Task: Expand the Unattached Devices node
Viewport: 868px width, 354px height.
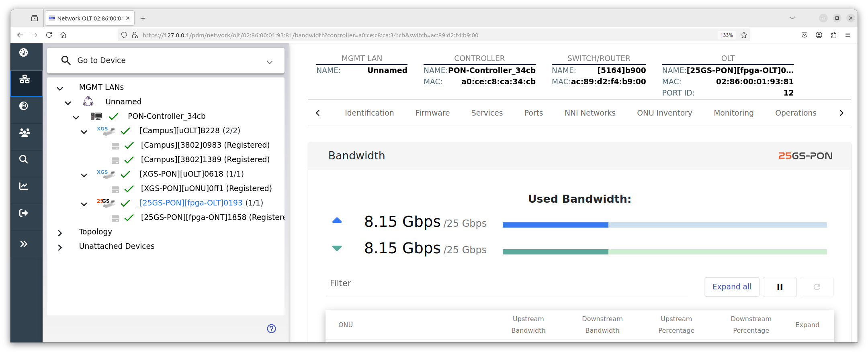Action: pos(60,247)
